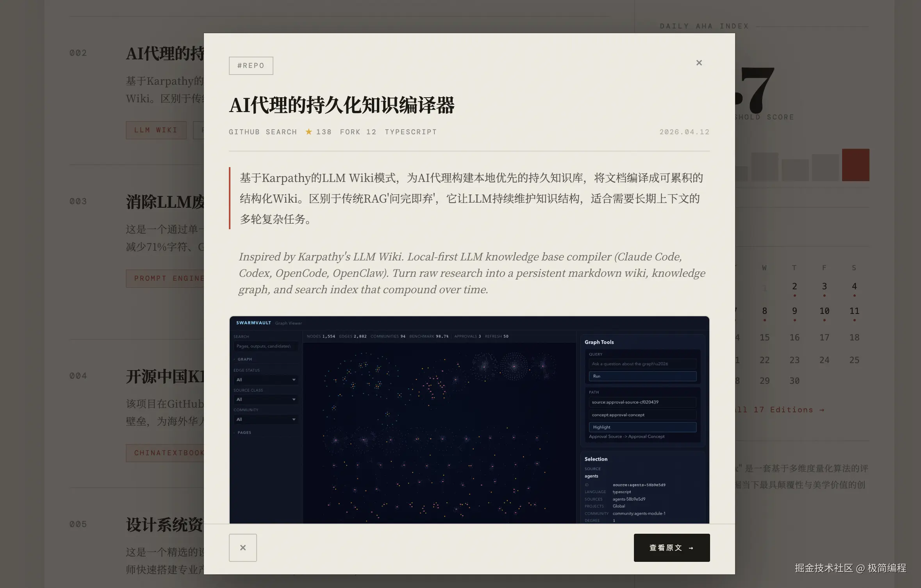
Task: Select the red bar in score chart
Action: pos(855,165)
